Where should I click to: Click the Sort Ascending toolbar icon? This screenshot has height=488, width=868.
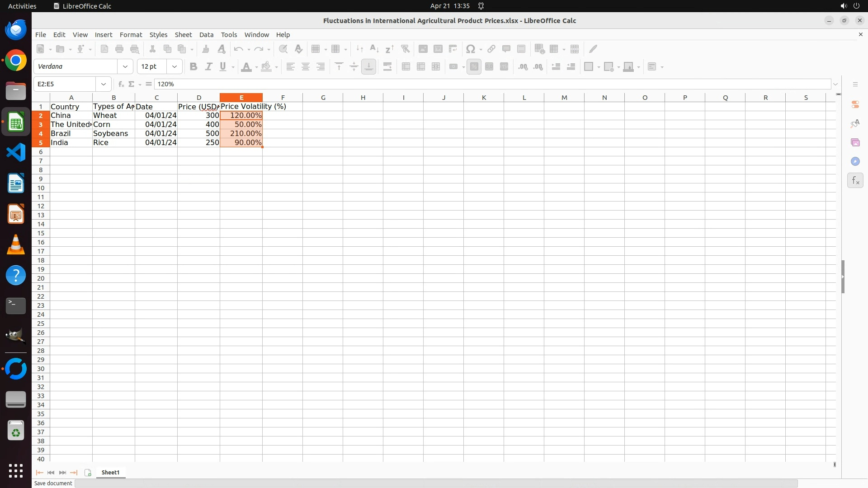pos(374,49)
